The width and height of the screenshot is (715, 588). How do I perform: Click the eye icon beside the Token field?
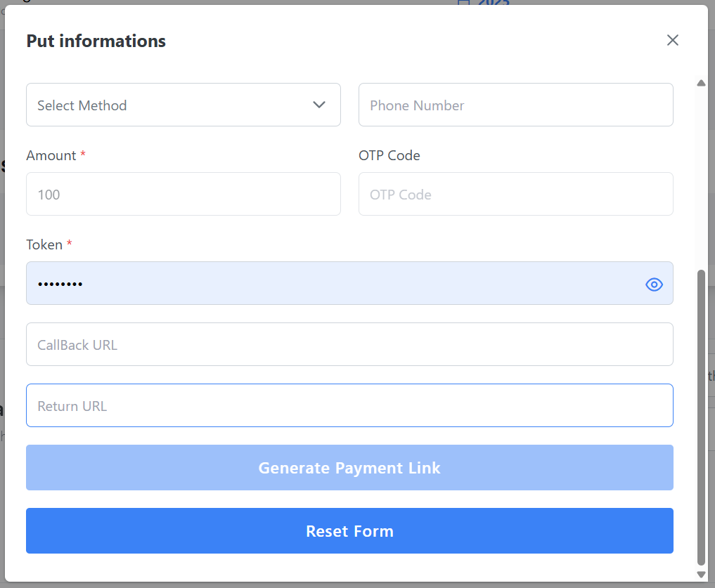point(654,284)
